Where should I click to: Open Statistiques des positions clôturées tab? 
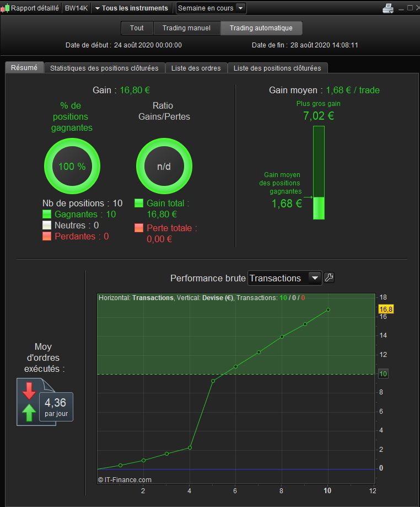tap(104, 68)
